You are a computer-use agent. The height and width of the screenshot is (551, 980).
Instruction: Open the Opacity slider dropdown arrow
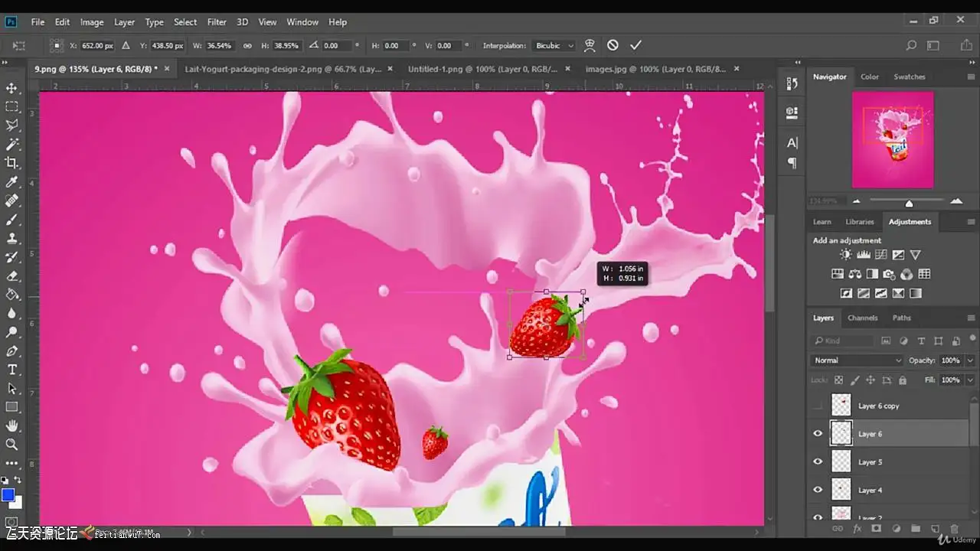970,360
